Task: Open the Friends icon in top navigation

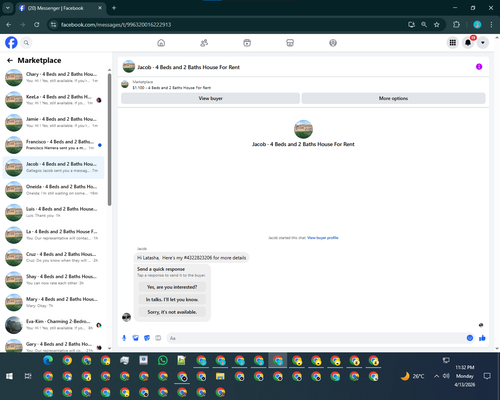Action: pos(204,43)
